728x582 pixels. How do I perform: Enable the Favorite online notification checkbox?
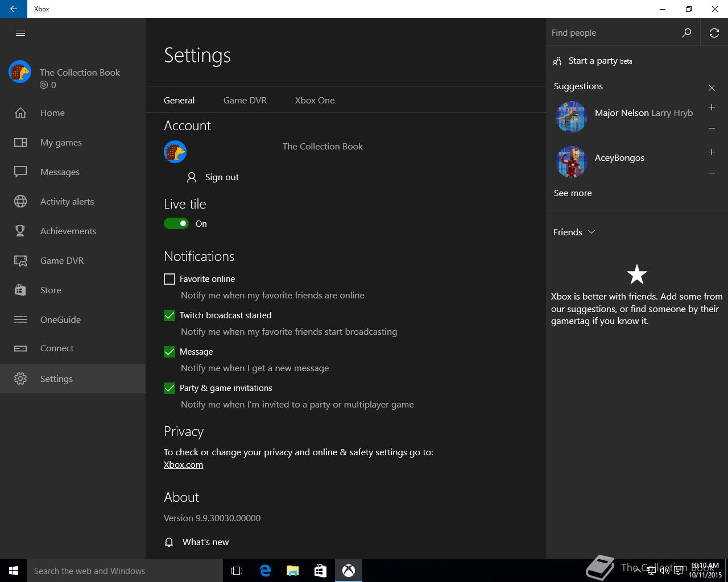[x=169, y=279]
